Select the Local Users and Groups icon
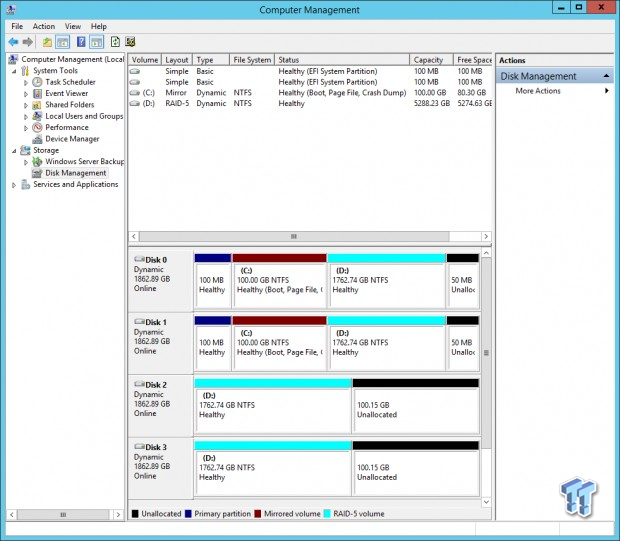The image size is (620, 541). pos(37,116)
